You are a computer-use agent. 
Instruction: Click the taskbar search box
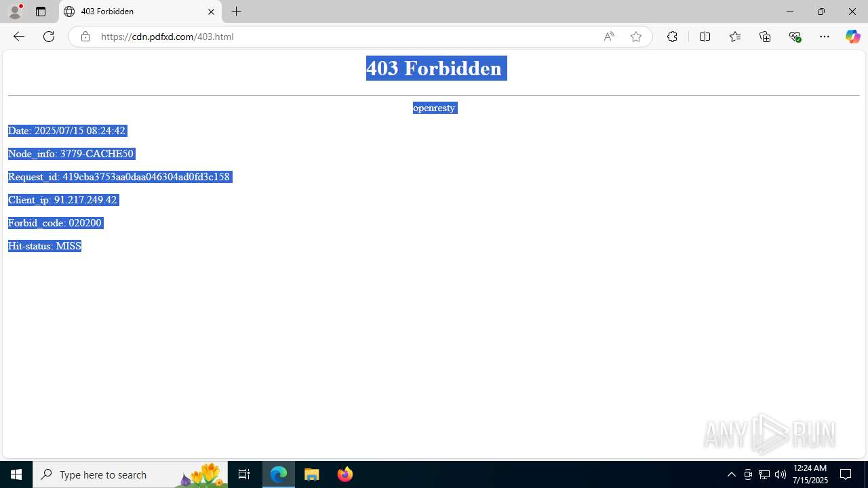point(130,474)
